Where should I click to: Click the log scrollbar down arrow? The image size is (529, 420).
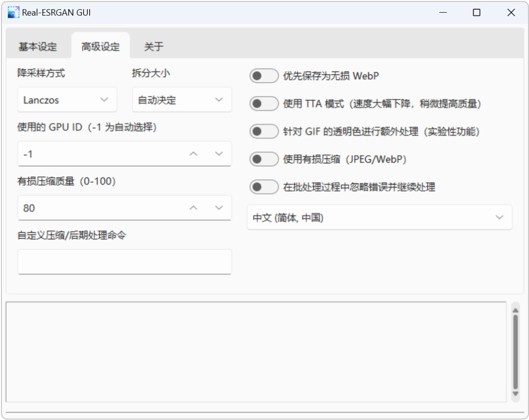515,394
